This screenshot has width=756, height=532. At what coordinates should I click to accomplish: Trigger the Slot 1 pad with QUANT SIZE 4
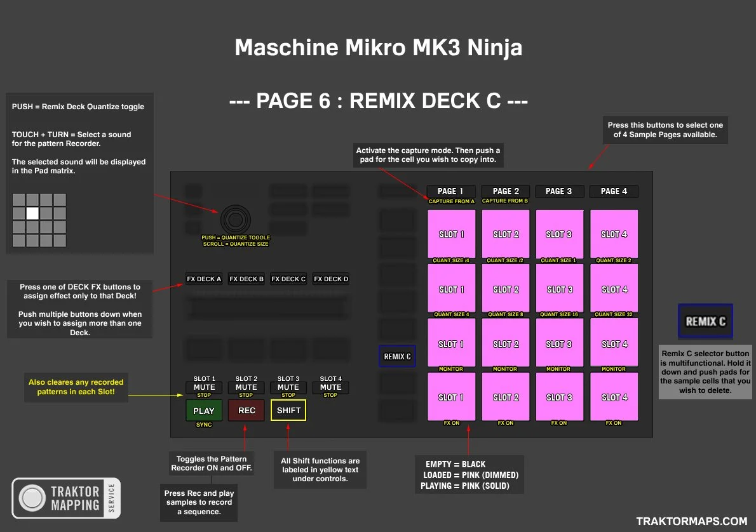pyautogui.click(x=451, y=289)
